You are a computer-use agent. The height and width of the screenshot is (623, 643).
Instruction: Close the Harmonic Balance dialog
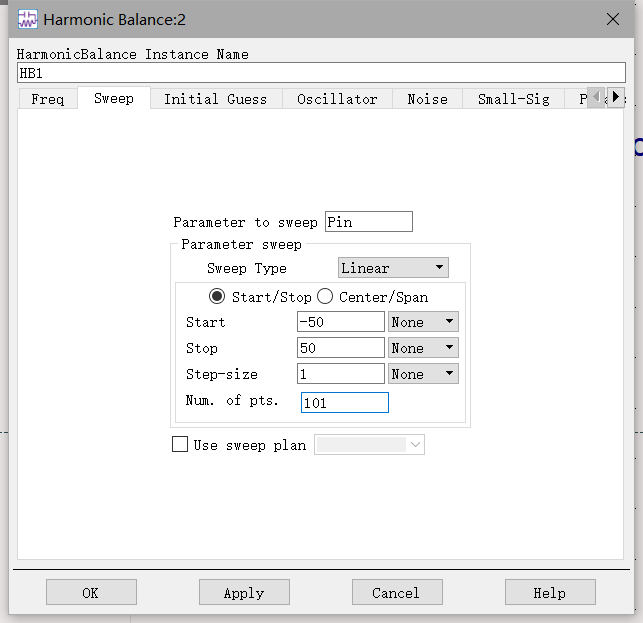(613, 19)
